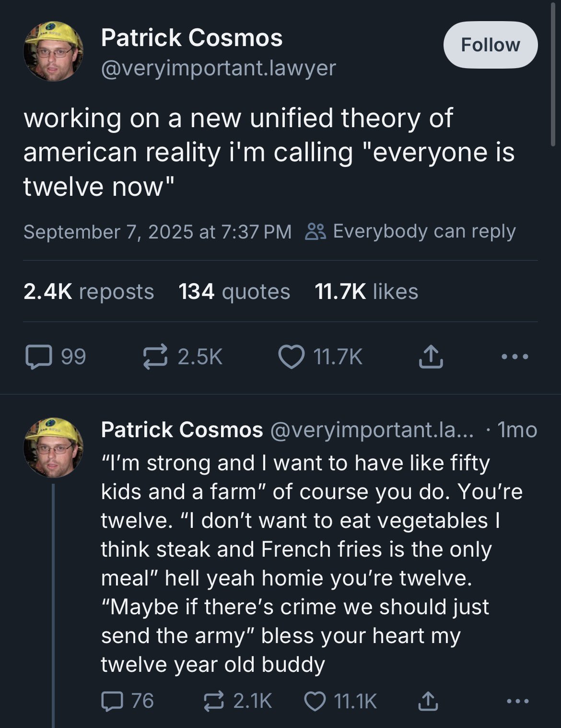The image size is (561, 728).
Task: View the 11.7K likes list
Action: [x=366, y=291]
